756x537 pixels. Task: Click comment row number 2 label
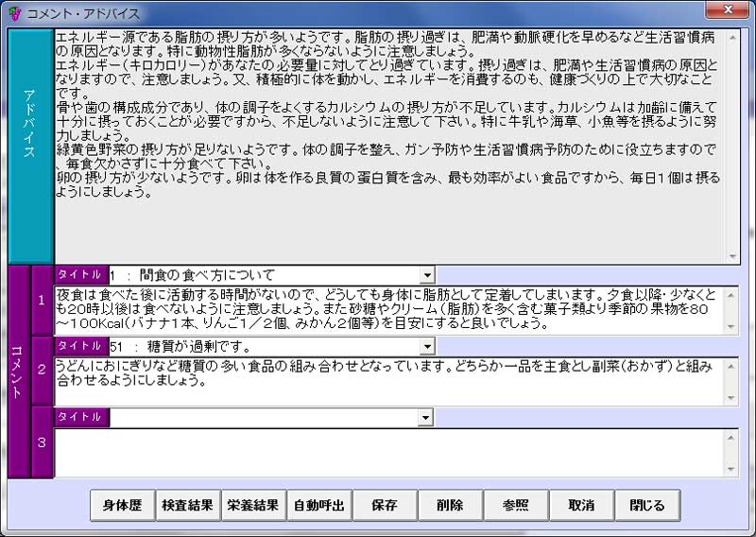[42, 371]
